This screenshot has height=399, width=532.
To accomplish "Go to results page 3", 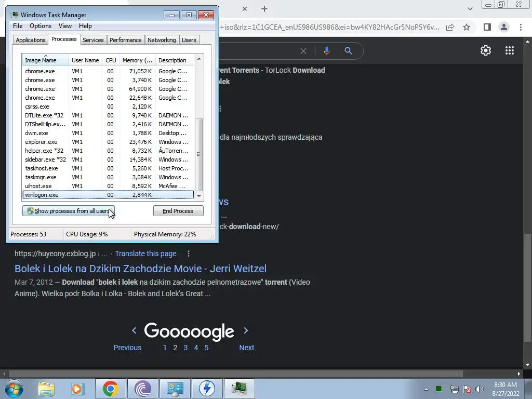I will [x=185, y=348].
